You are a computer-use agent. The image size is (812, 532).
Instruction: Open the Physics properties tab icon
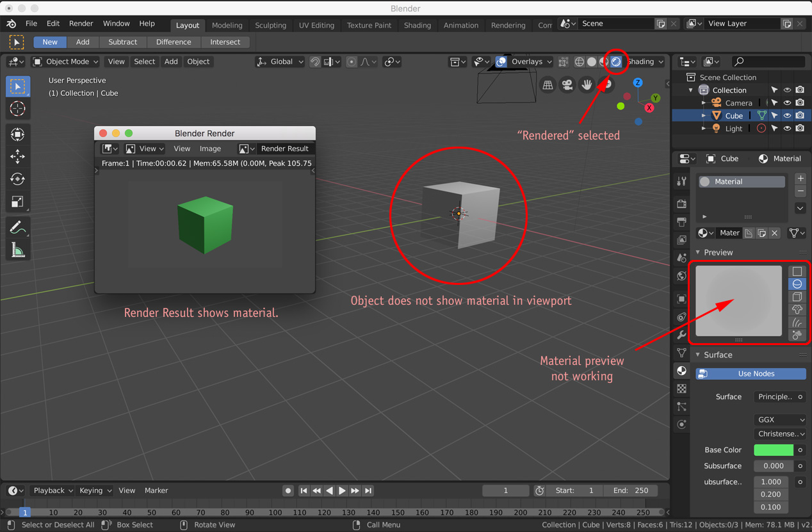[x=681, y=424]
